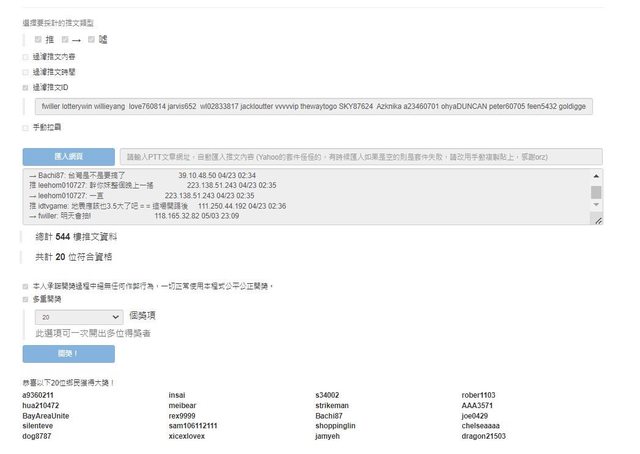This screenshot has height=454, width=640.
Task: Click winner name dragon21503
Action: [x=484, y=436]
